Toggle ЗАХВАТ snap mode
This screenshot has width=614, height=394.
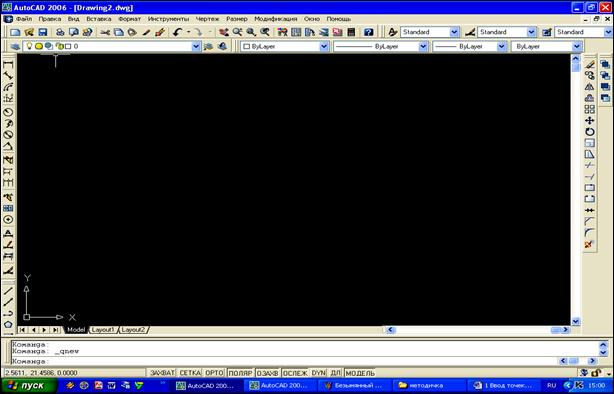coord(163,373)
